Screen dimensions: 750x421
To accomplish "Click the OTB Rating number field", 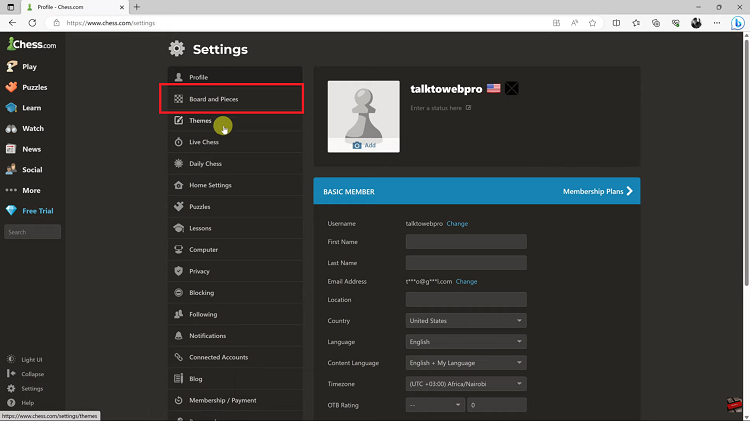I will point(497,405).
